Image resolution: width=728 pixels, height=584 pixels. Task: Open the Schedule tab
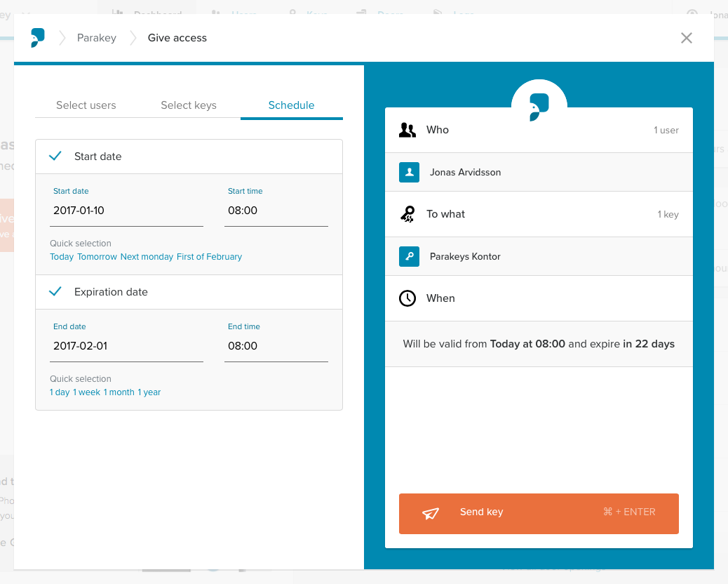[x=292, y=105]
